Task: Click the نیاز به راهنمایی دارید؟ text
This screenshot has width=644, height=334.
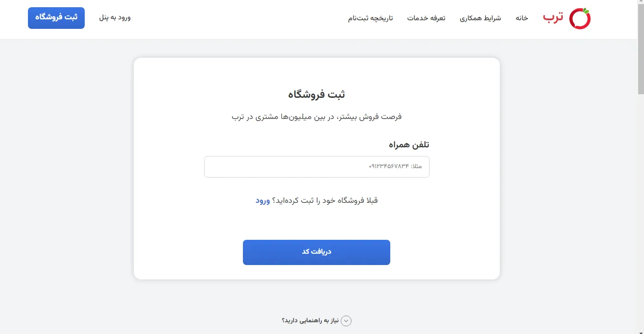Action: tap(310, 321)
